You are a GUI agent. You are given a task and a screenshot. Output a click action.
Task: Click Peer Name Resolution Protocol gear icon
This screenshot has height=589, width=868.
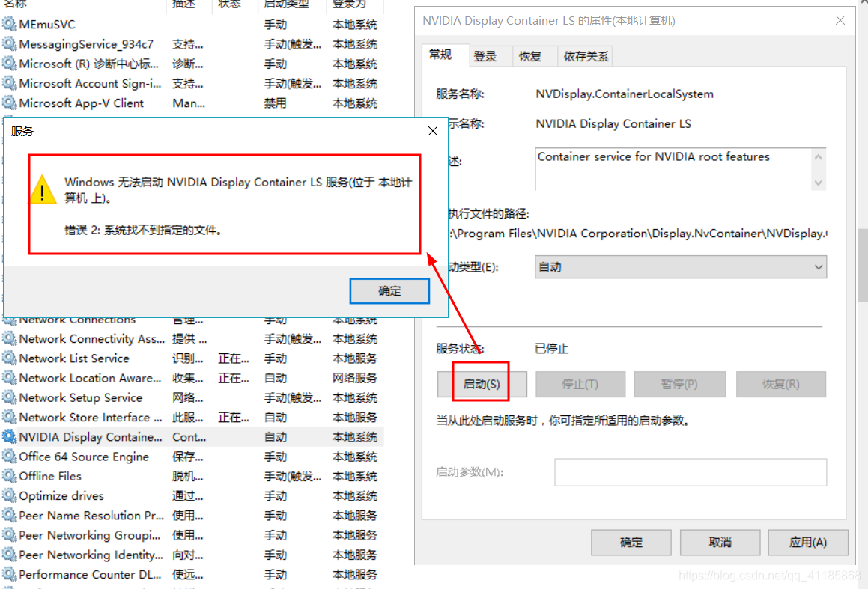click(x=9, y=516)
